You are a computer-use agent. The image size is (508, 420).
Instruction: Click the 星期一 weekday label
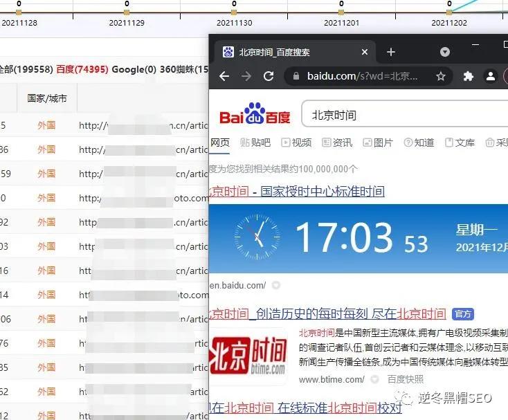pos(476,230)
